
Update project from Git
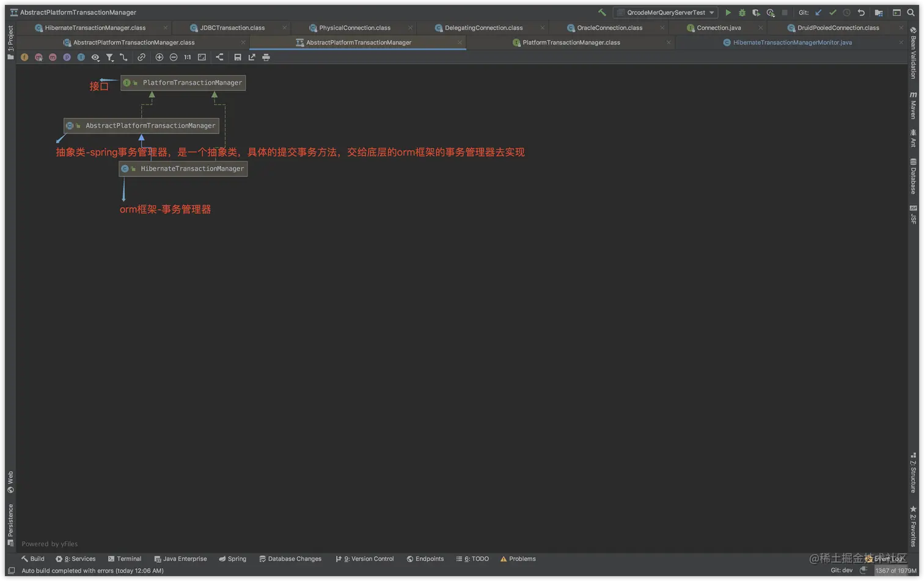pos(818,12)
